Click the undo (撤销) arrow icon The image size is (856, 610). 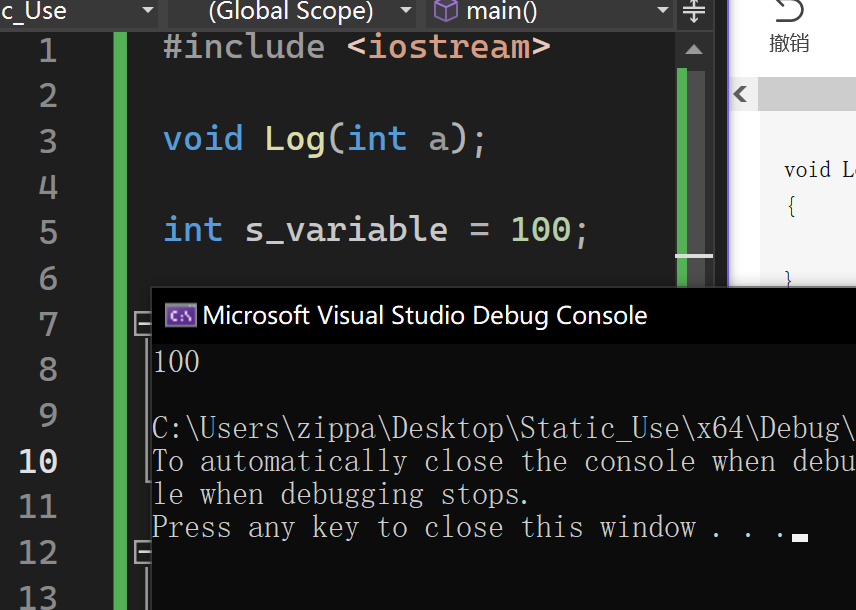coord(789,11)
